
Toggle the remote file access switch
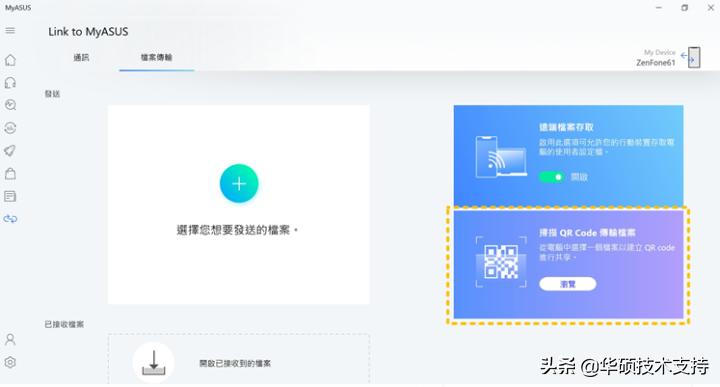(551, 177)
